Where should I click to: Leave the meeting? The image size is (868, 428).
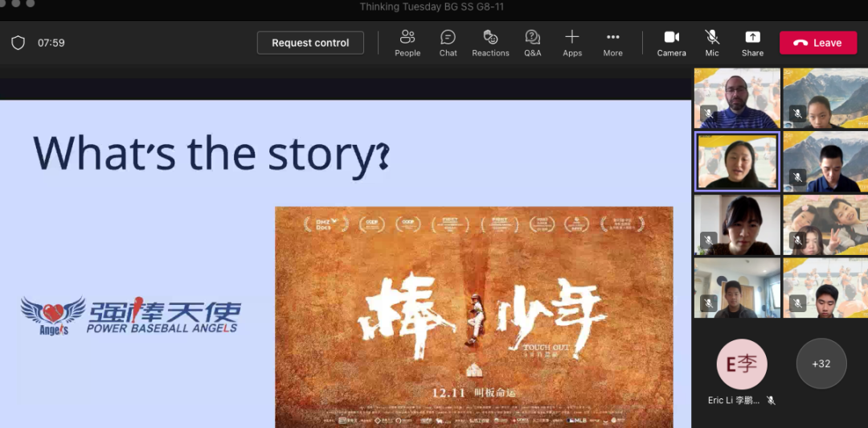click(x=818, y=43)
